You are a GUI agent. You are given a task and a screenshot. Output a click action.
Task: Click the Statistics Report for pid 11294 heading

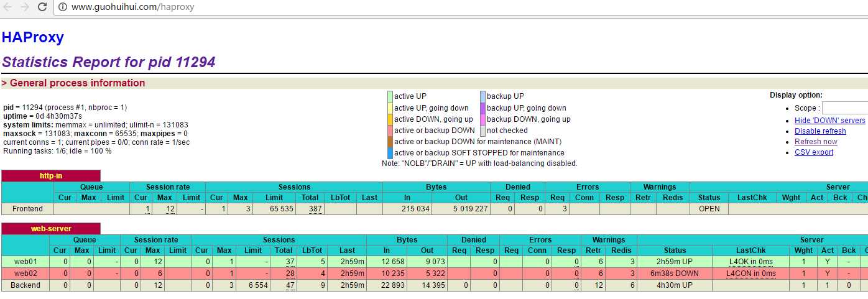(x=108, y=62)
